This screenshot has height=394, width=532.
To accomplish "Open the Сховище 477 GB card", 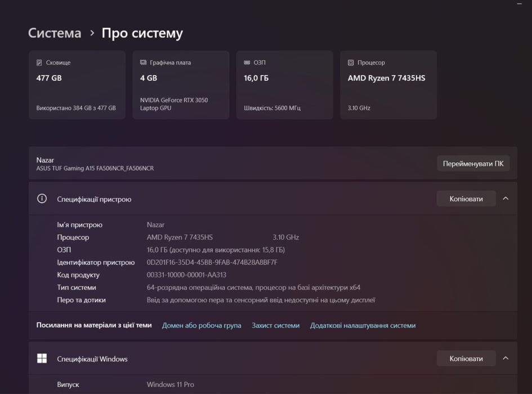I will pyautogui.click(x=77, y=85).
